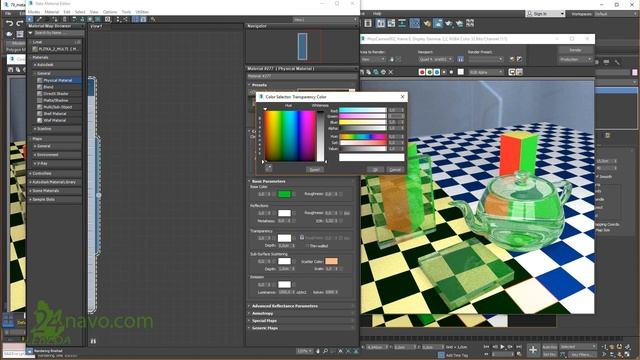Click the white Transparency color swatch
Image resolution: width=640 pixels, height=360 pixels.
284,238
